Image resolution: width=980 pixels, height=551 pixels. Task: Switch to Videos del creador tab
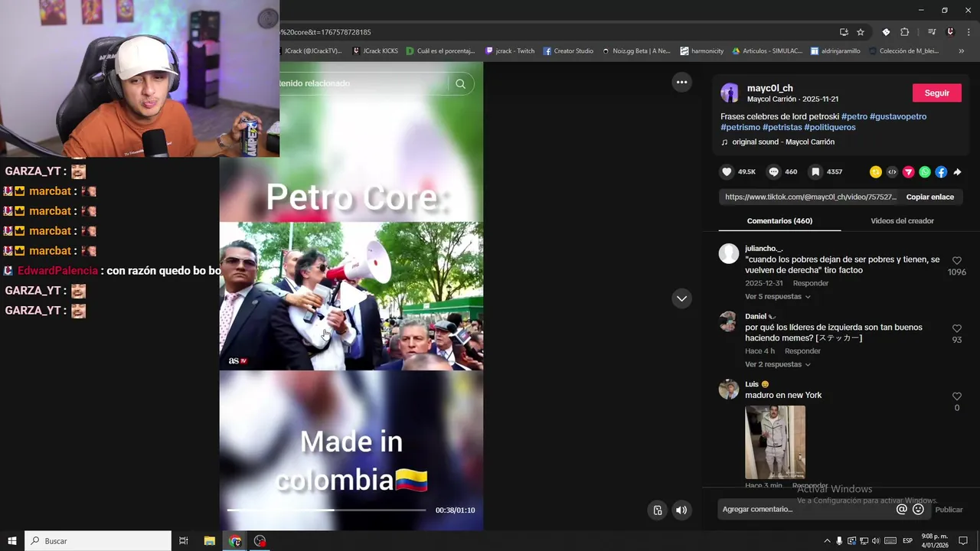pos(902,221)
